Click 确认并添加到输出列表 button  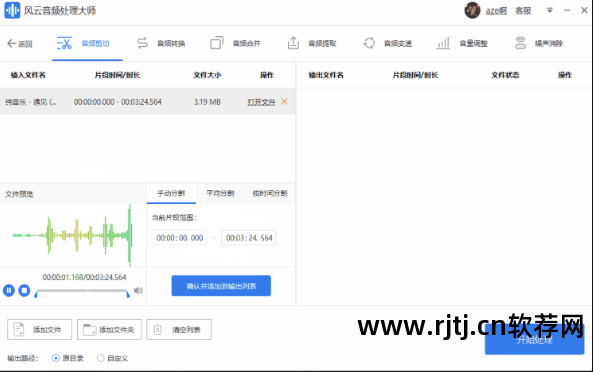pos(221,286)
